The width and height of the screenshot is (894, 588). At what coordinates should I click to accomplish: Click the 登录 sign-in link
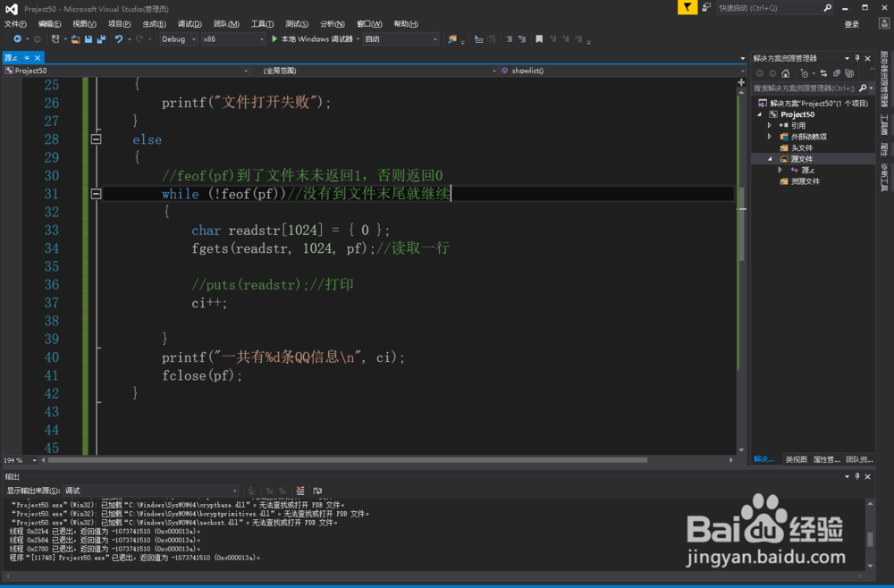(852, 24)
